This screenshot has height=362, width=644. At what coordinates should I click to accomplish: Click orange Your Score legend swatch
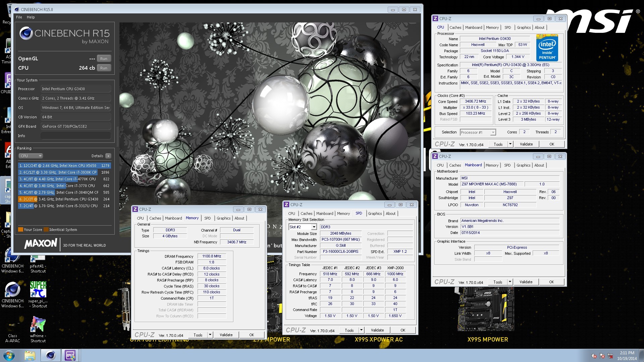click(20, 230)
